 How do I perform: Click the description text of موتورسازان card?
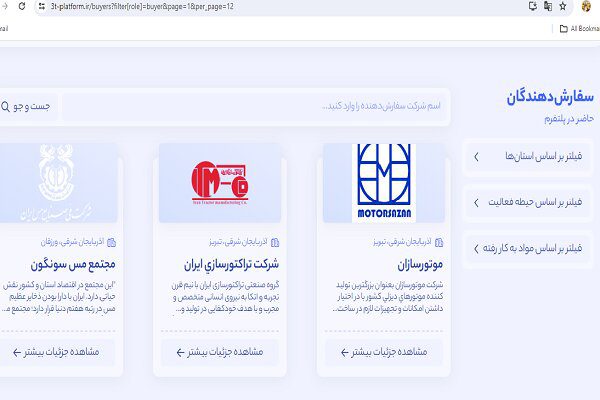(x=388, y=297)
